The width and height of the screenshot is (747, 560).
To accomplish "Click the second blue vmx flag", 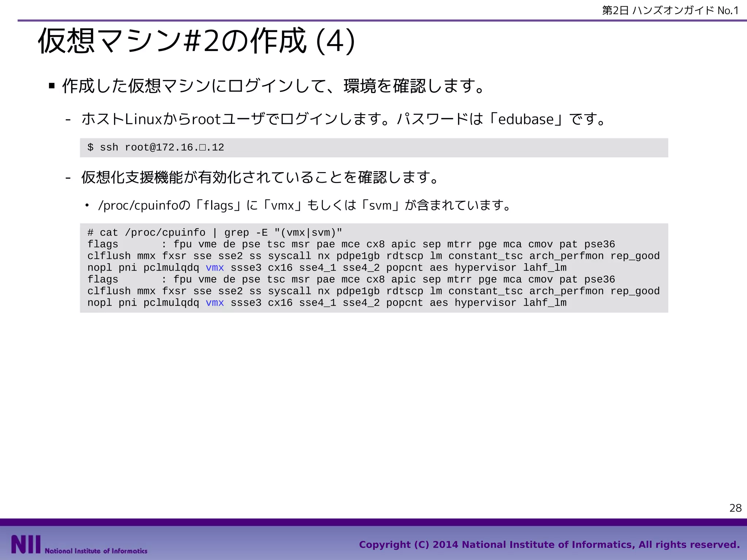I will tap(215, 303).
